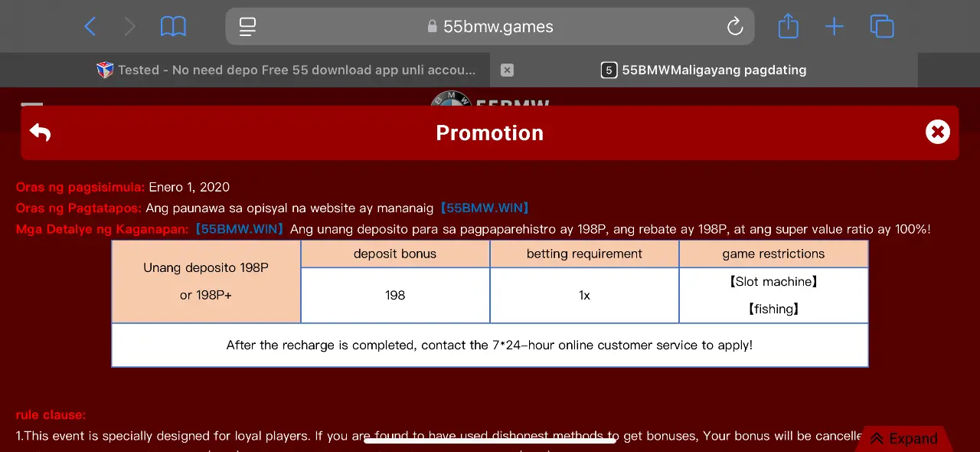Open 55BMW.WIN link in Mga Detalye line
The width and height of the screenshot is (980, 452).
(x=240, y=228)
